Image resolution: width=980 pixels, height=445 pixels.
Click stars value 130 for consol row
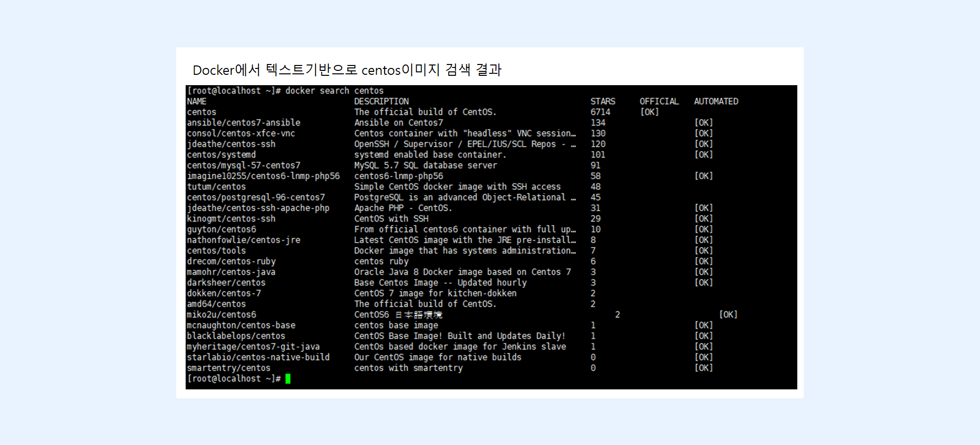[598, 133]
